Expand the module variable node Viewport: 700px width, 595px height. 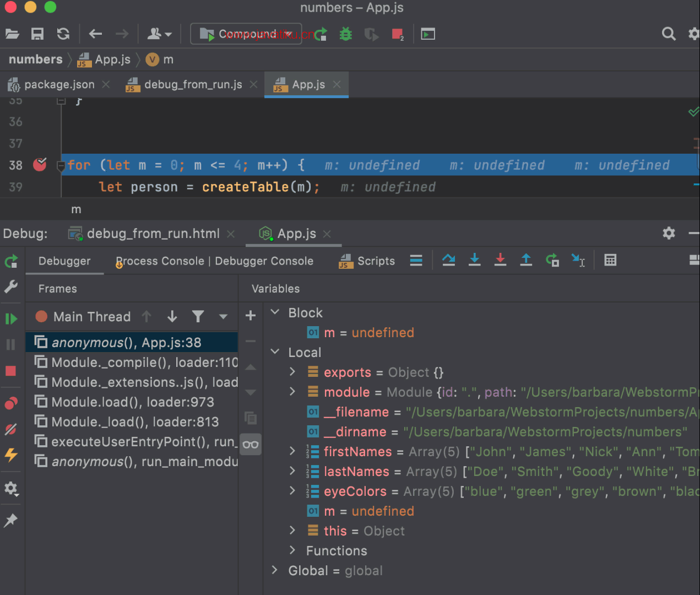point(292,392)
